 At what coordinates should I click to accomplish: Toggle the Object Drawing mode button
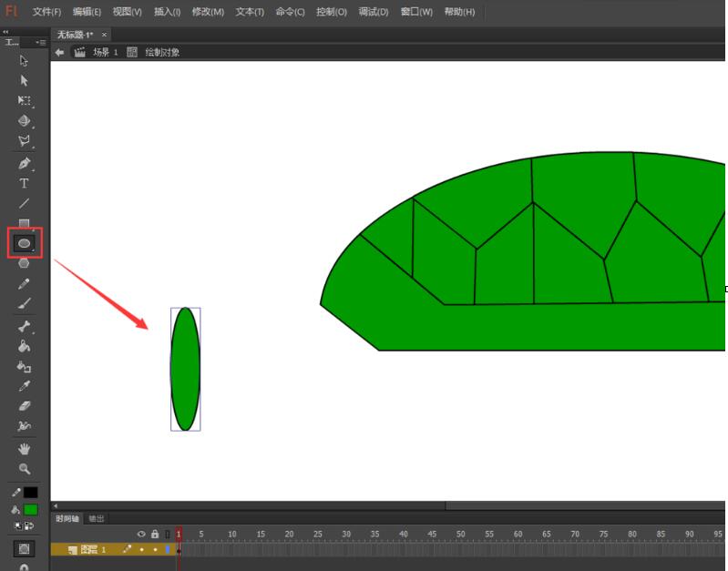click(24, 549)
